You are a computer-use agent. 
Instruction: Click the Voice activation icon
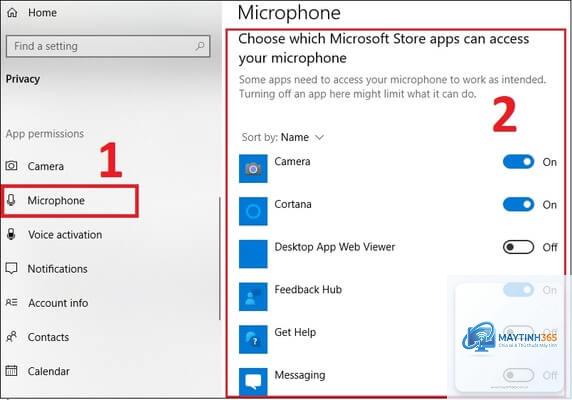[11, 234]
